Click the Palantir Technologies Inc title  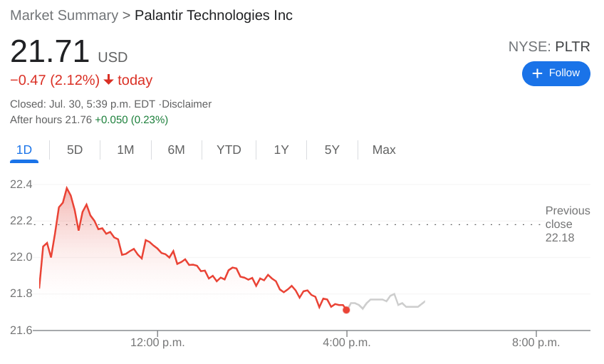[x=214, y=15]
